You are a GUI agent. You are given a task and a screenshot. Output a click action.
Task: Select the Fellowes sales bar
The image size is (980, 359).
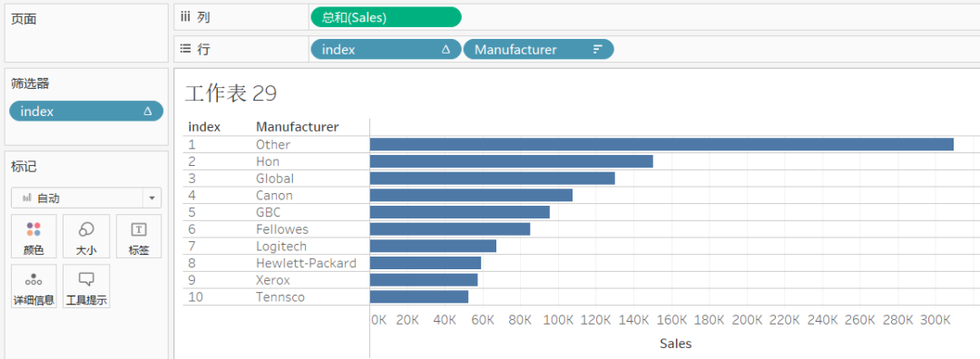pyautogui.click(x=450, y=229)
